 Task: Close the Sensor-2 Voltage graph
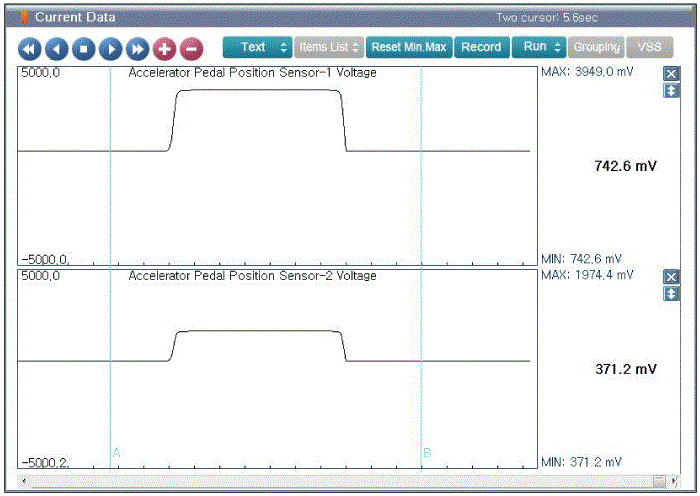click(x=671, y=277)
